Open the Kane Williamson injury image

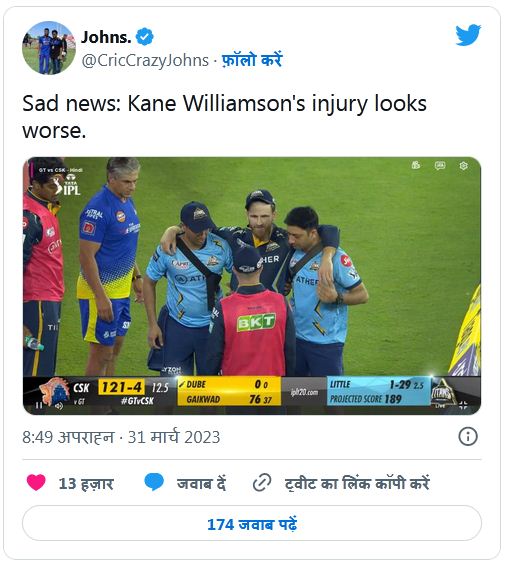pyautogui.click(x=252, y=286)
